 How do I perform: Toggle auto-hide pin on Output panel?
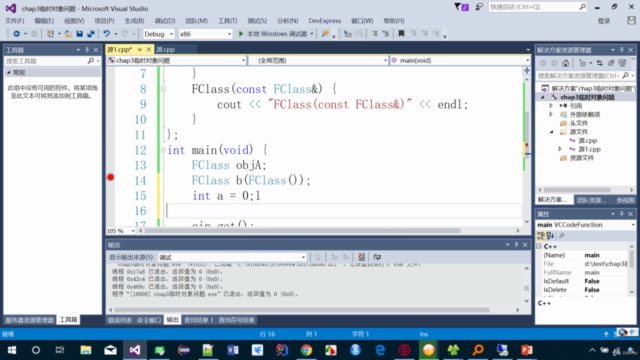pyautogui.click(x=516, y=244)
